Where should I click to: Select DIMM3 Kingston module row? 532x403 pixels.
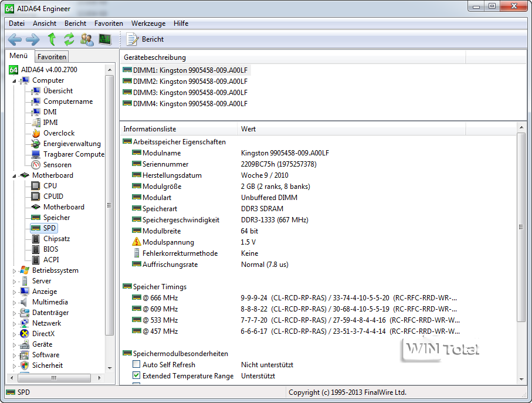click(185, 93)
